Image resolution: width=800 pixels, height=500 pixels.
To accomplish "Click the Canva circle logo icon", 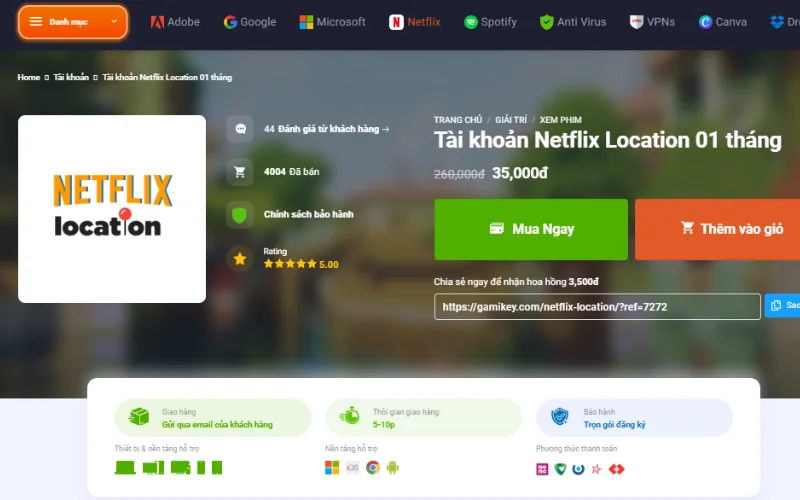I will tap(706, 22).
